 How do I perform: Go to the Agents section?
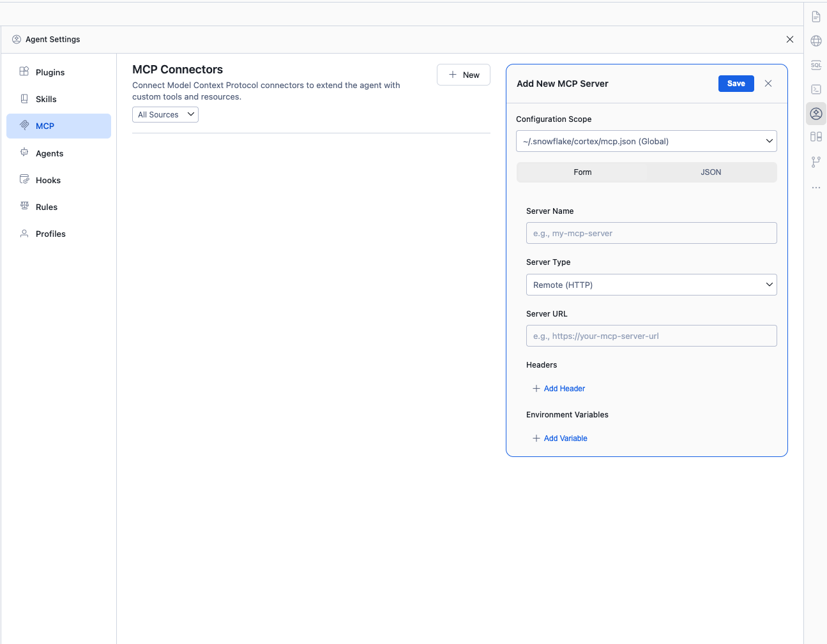[x=59, y=153]
